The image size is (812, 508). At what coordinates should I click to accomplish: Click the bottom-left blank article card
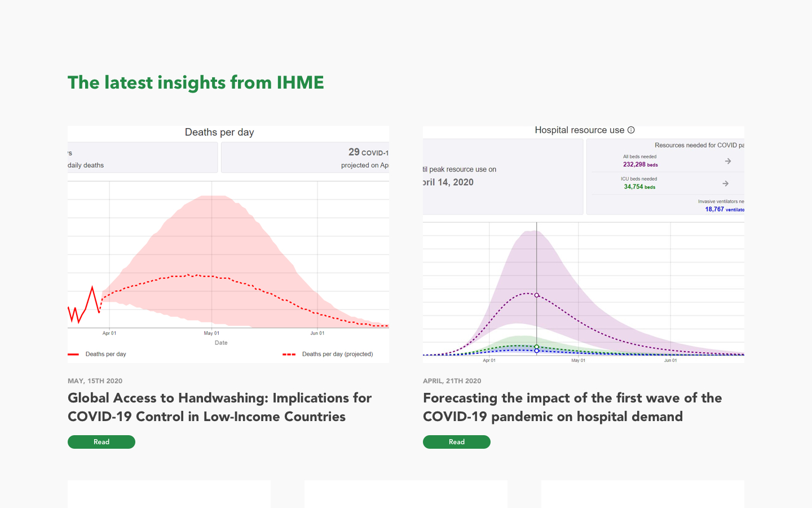pyautogui.click(x=169, y=494)
